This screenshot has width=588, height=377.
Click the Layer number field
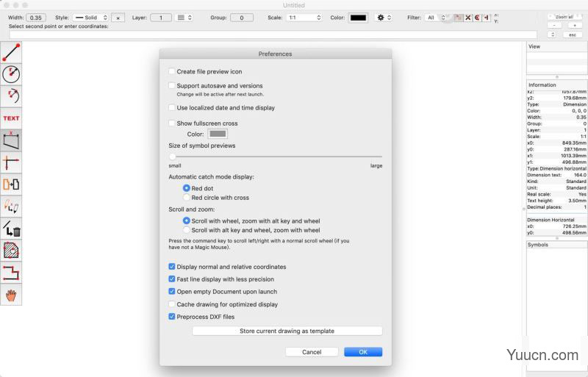(161, 18)
